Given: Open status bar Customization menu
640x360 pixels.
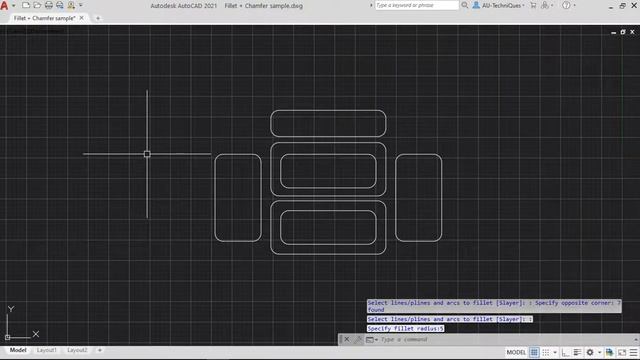Looking at the screenshot, I should tap(633, 352).
